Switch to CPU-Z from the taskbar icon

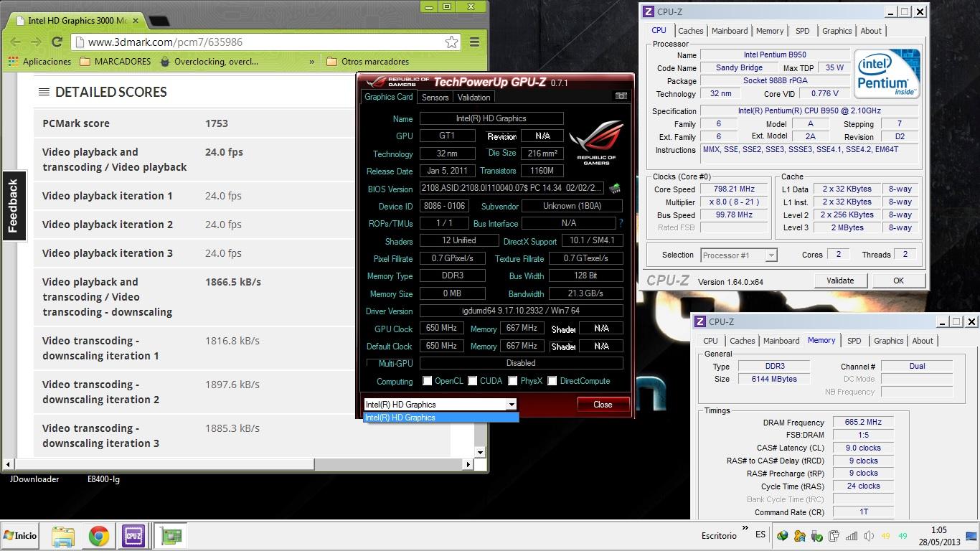133,536
